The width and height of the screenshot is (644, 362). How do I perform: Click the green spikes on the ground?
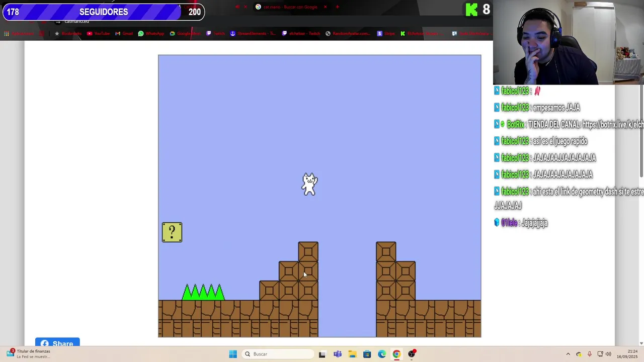tap(203, 292)
